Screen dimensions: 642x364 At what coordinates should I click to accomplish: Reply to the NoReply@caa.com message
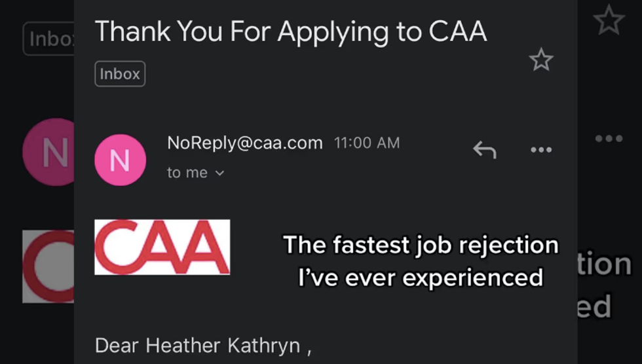(x=484, y=151)
